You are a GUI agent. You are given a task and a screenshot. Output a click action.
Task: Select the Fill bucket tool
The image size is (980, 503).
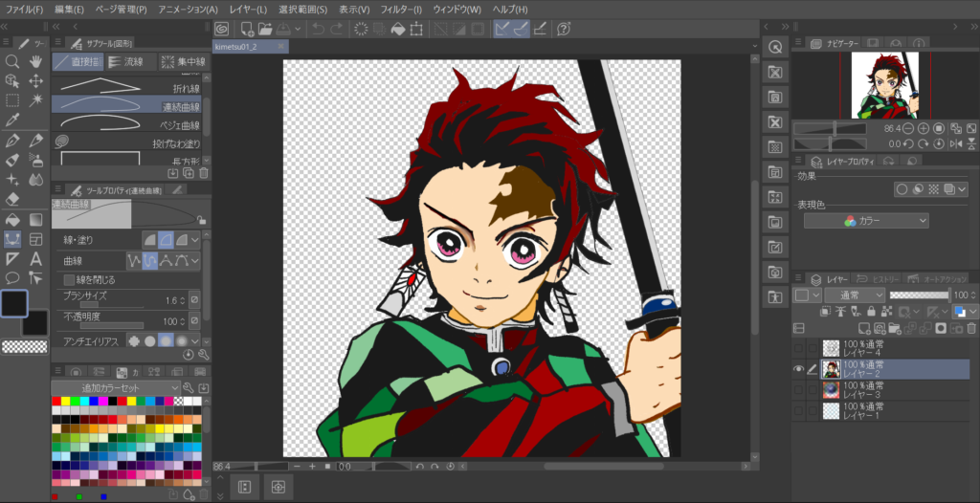11,219
